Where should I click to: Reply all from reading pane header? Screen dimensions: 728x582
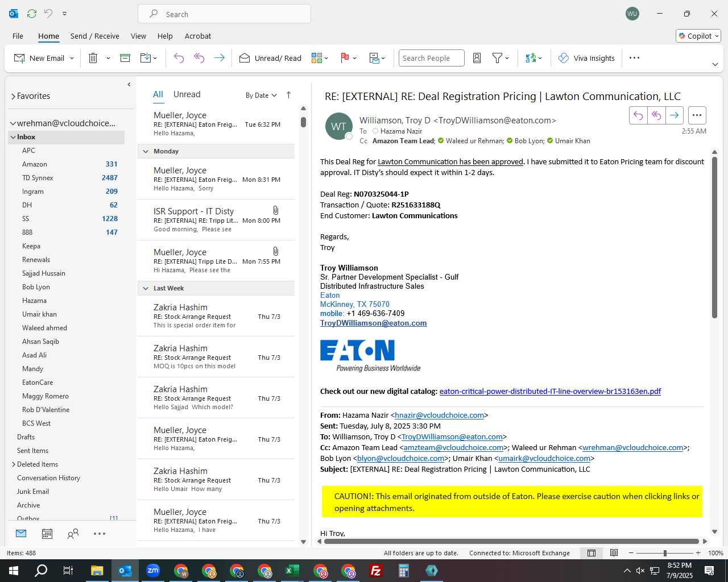coord(656,115)
